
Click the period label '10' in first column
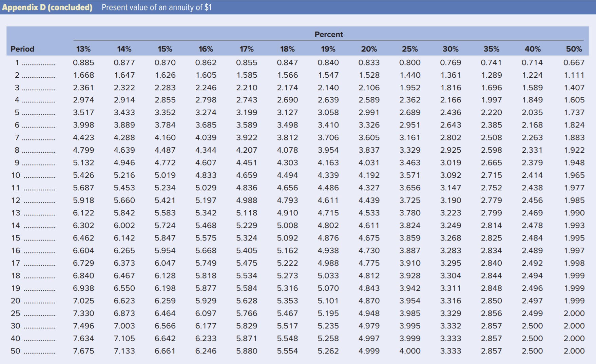click(16, 175)
